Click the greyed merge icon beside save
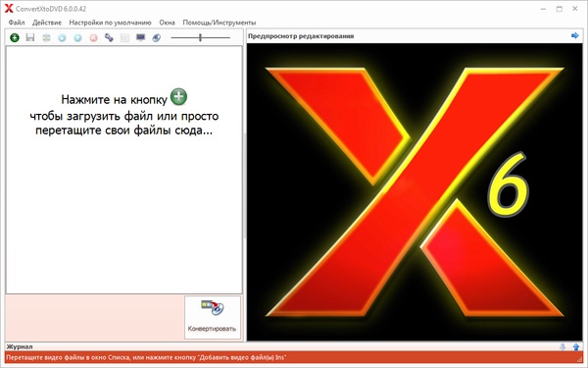 [x=46, y=37]
